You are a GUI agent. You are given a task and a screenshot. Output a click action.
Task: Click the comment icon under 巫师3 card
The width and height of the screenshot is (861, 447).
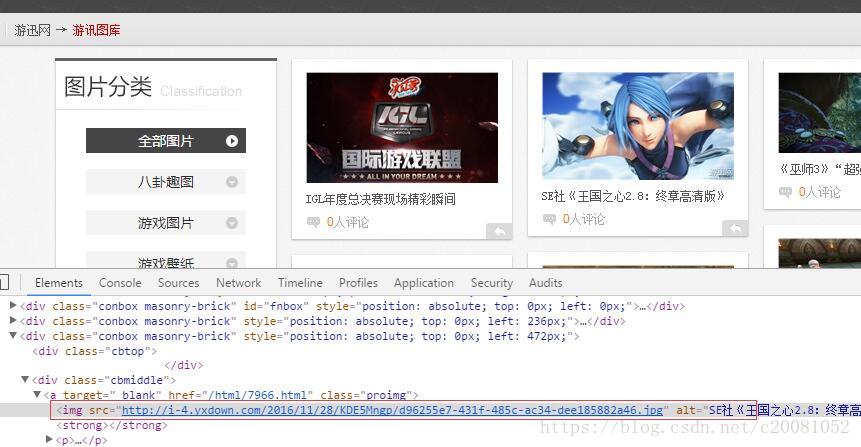click(785, 192)
